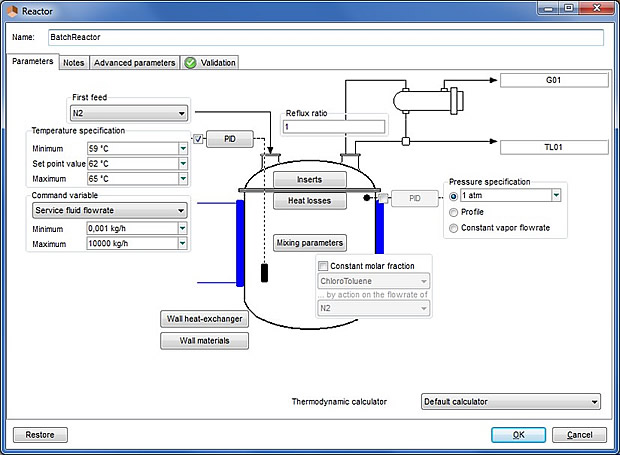Select the Profile pressure option
Viewport: 620px width, 455px height.
(x=454, y=212)
